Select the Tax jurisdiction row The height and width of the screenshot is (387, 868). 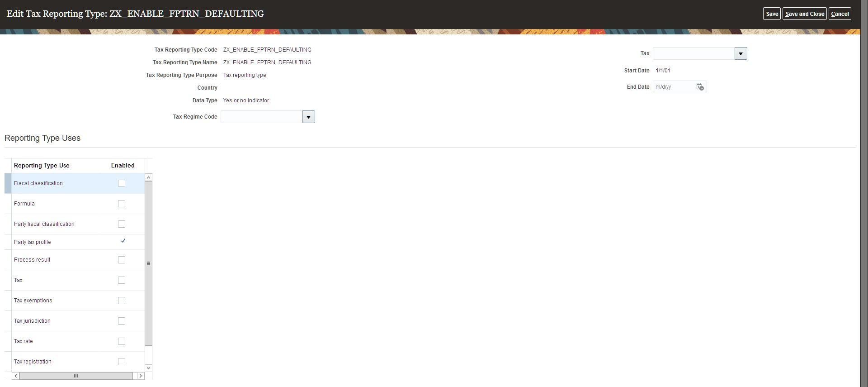[x=75, y=321]
